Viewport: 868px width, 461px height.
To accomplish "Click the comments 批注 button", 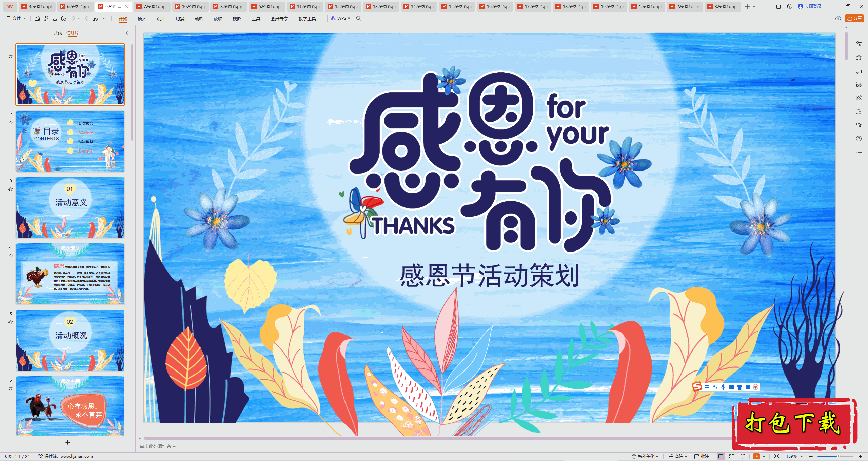I will (702, 456).
